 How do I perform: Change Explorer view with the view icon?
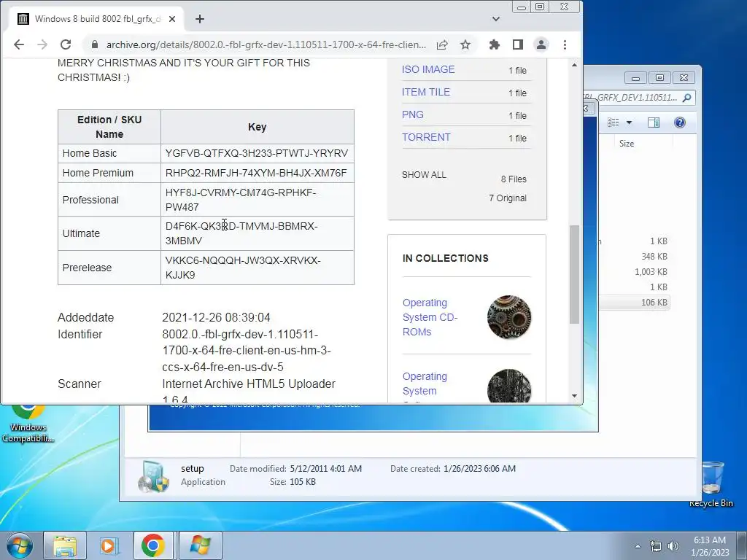(x=613, y=122)
